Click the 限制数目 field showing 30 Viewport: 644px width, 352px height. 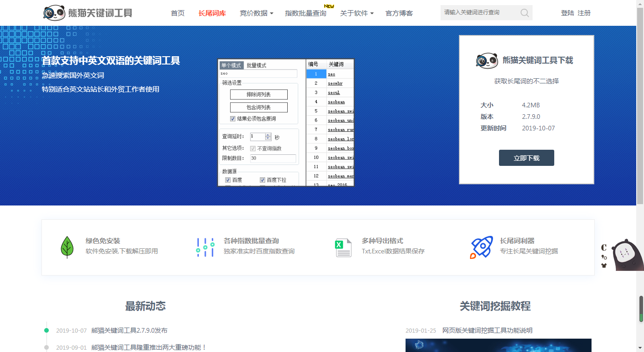pos(273,158)
